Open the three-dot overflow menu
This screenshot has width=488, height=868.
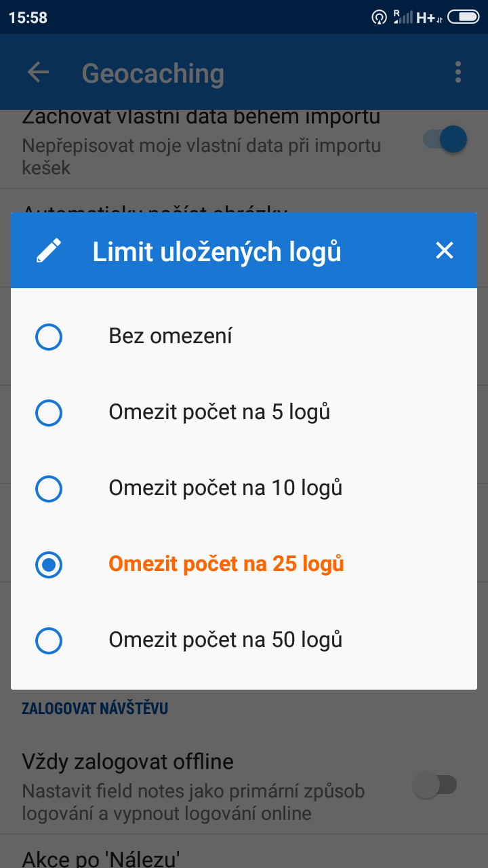(458, 73)
